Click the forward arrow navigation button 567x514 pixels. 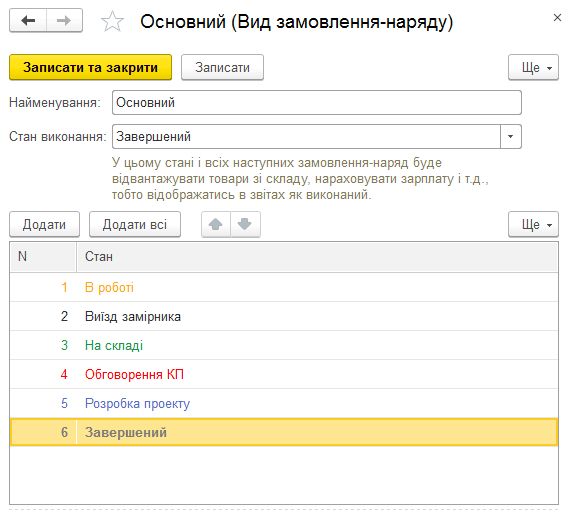click(64, 21)
